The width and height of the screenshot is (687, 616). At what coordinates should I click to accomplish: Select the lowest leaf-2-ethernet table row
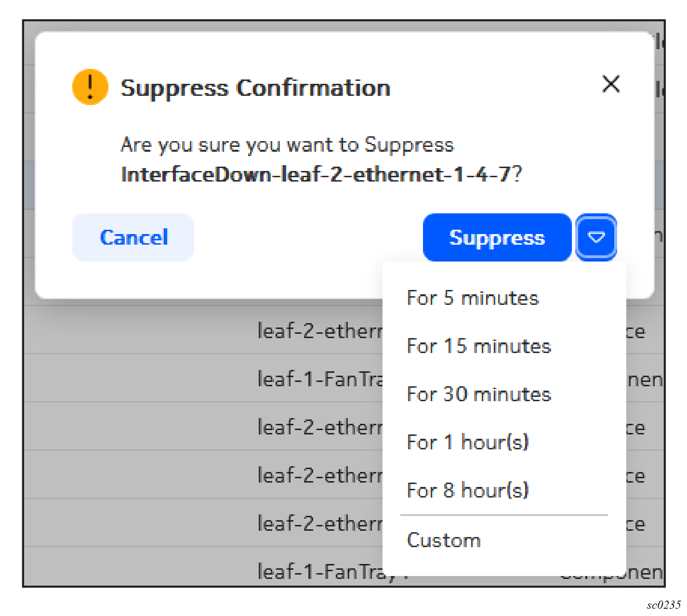coord(320,524)
